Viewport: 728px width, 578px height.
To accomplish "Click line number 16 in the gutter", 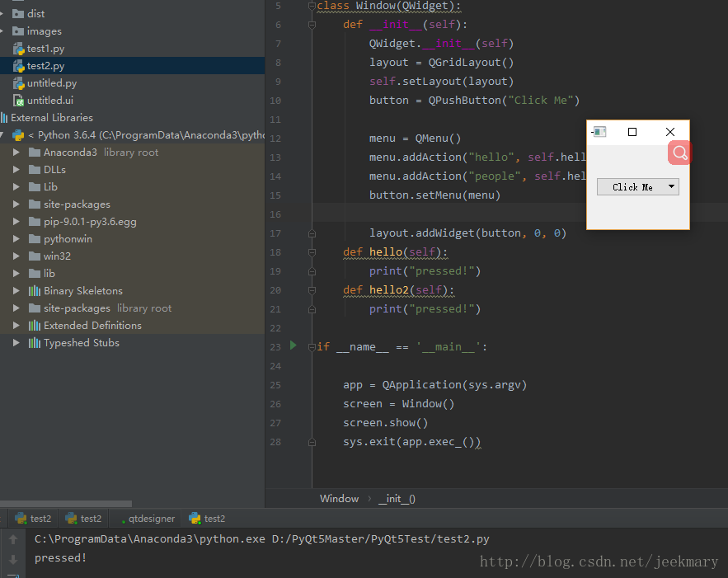I will click(275, 214).
